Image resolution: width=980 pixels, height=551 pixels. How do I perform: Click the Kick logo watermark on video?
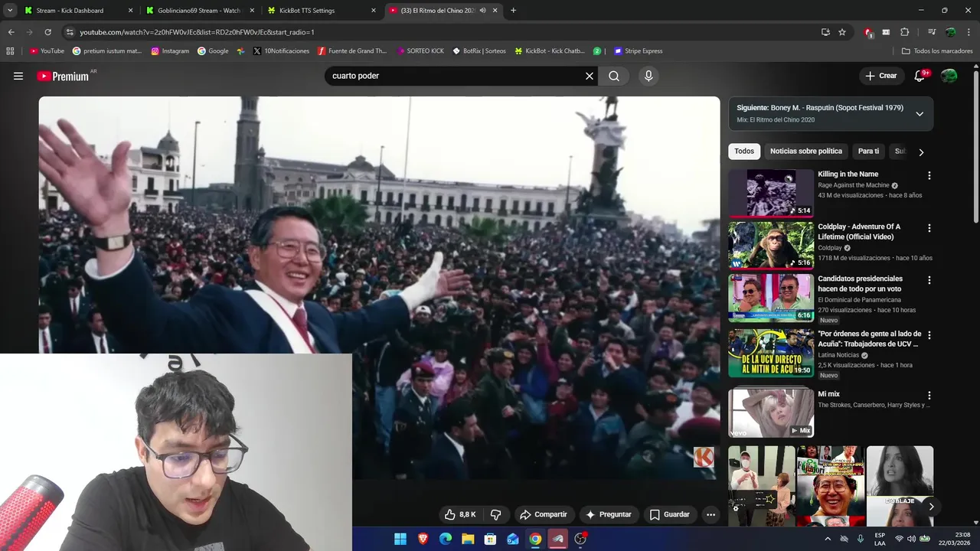(x=704, y=457)
